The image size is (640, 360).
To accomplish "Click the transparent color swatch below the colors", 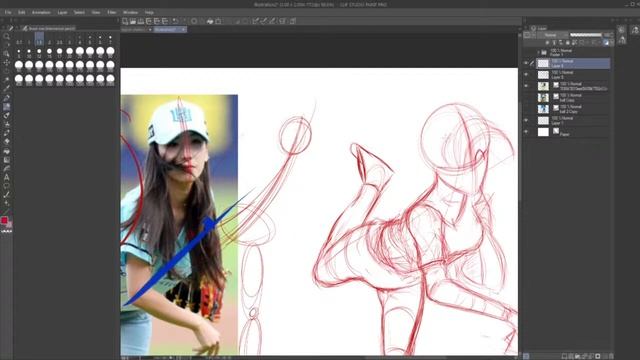I will [x=7, y=231].
